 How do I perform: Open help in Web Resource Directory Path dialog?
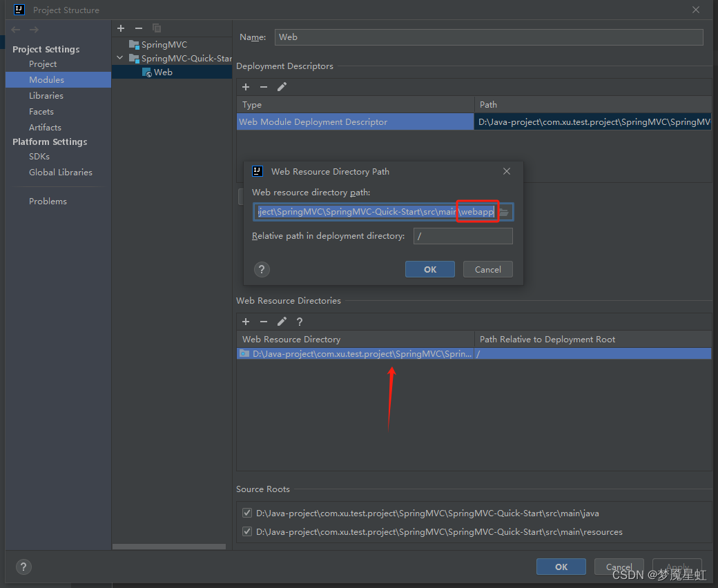point(262,270)
